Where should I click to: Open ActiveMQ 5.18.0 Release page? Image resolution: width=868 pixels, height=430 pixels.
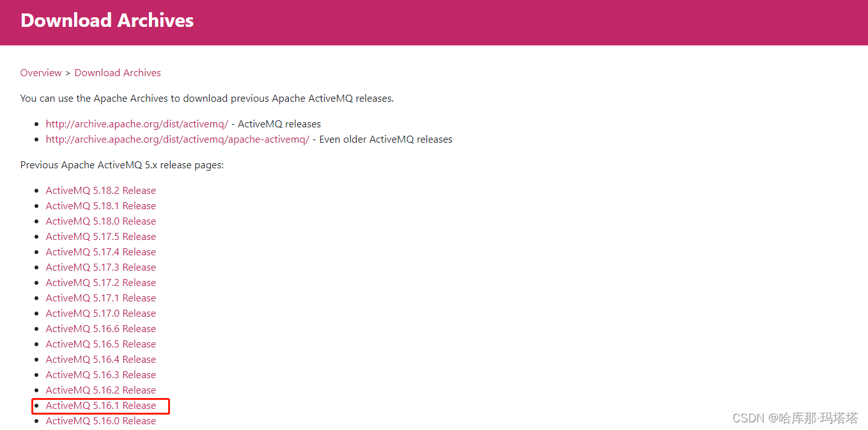pyautogui.click(x=101, y=221)
